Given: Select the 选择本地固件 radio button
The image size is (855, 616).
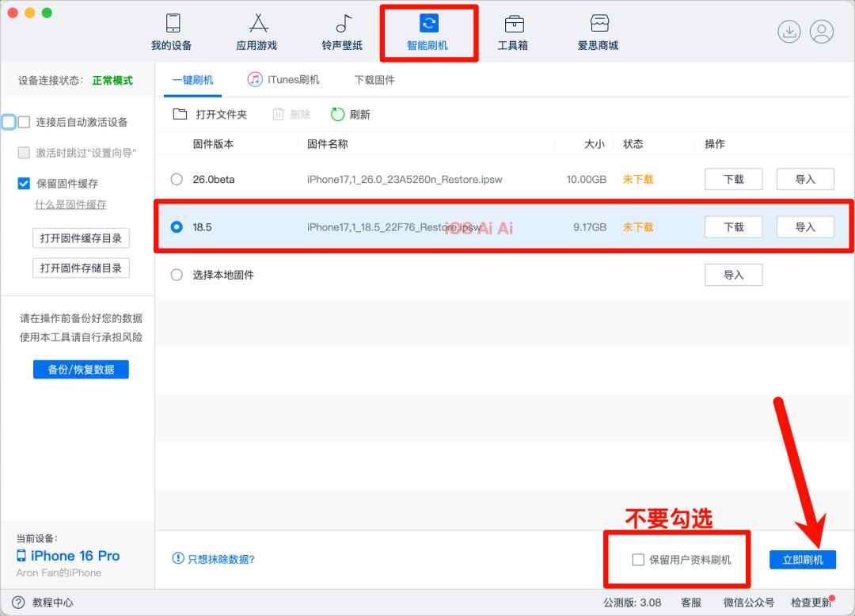Looking at the screenshot, I should point(177,275).
